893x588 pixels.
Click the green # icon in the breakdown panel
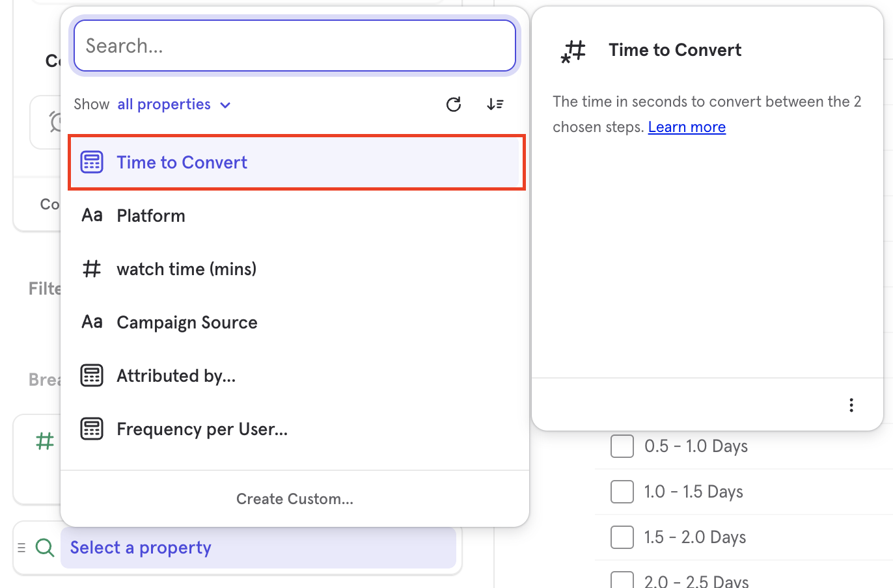pyautogui.click(x=44, y=441)
